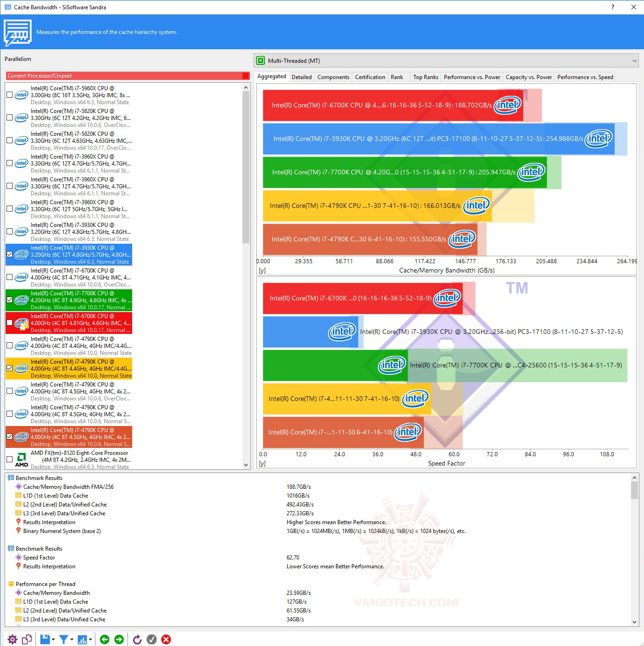Select the L2 cache value 492.43GB/s
Screen dimensions: 644x646
[300, 504]
